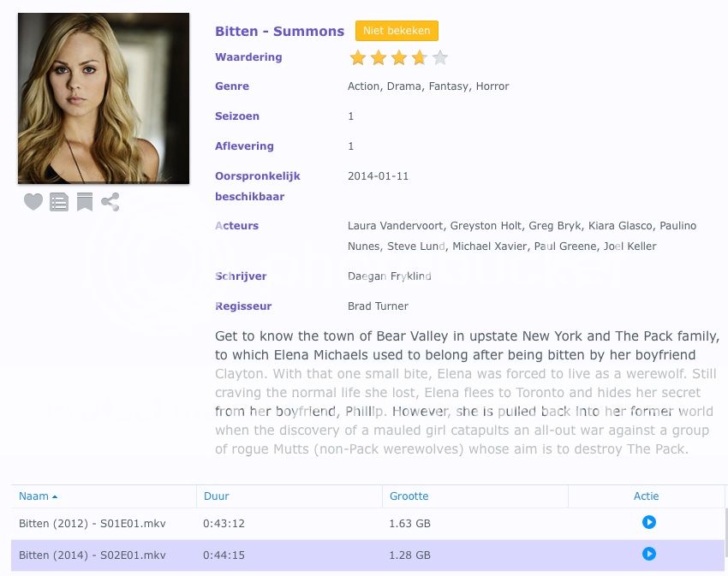Open the share icon under the poster

click(x=110, y=202)
